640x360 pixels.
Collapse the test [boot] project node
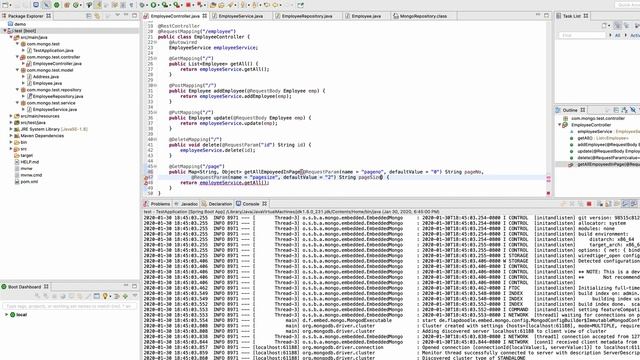[5, 31]
